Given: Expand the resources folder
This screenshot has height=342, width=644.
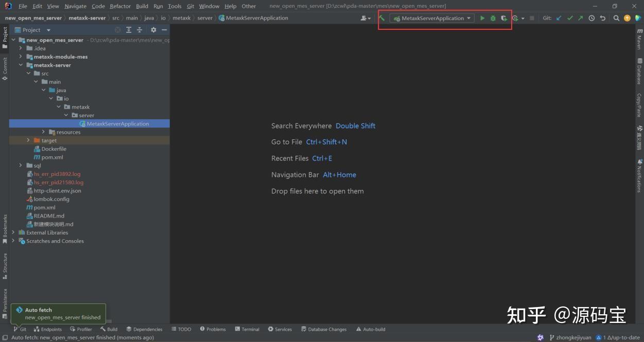Looking at the screenshot, I should coord(44,132).
